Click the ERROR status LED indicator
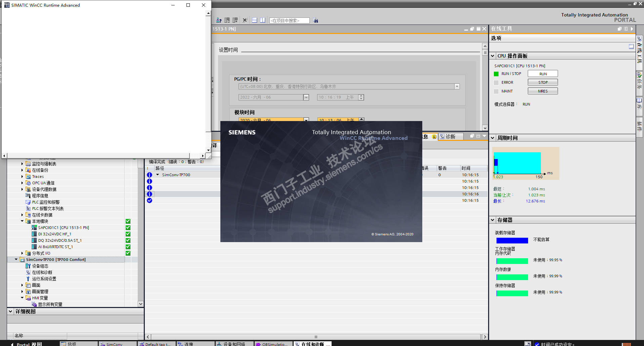644x346 pixels. [x=496, y=83]
